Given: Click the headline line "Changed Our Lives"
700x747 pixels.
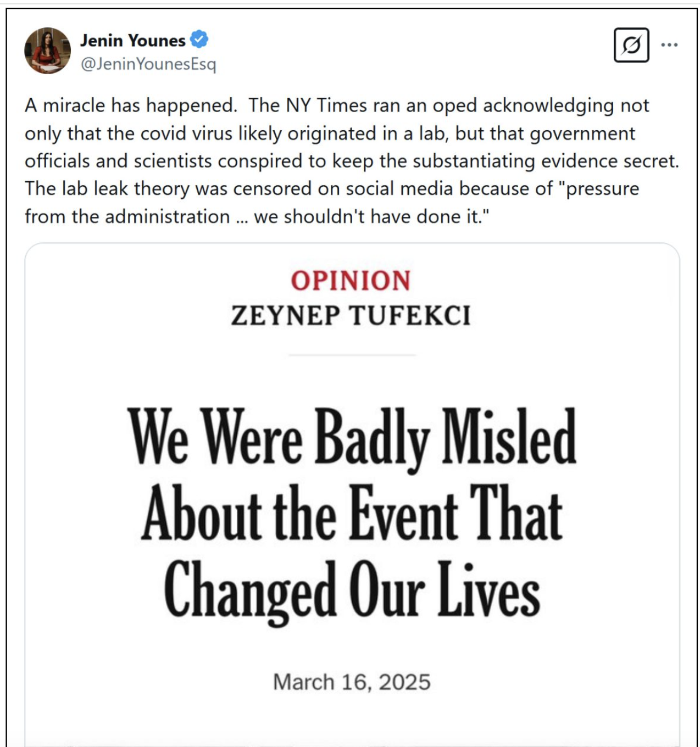Looking at the screenshot, I should (352, 592).
